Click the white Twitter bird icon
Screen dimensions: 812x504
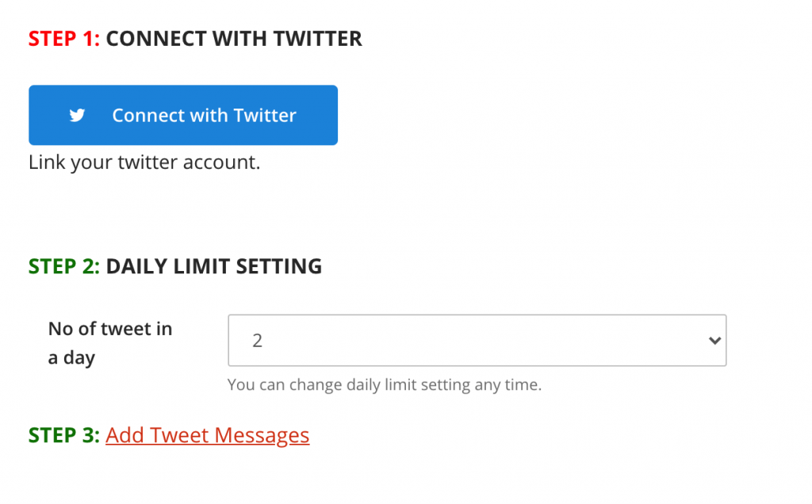click(x=77, y=115)
